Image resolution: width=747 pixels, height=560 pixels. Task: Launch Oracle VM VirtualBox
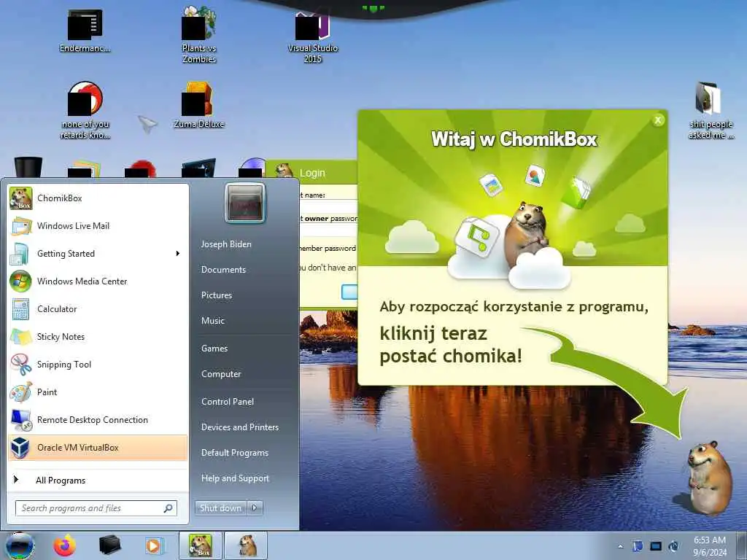[x=98, y=448]
